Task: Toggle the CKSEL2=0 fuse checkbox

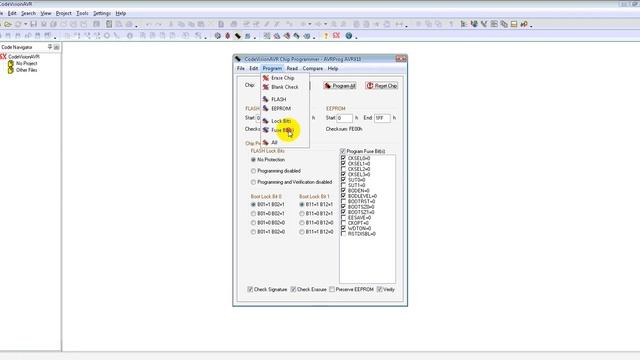Action: click(343, 169)
